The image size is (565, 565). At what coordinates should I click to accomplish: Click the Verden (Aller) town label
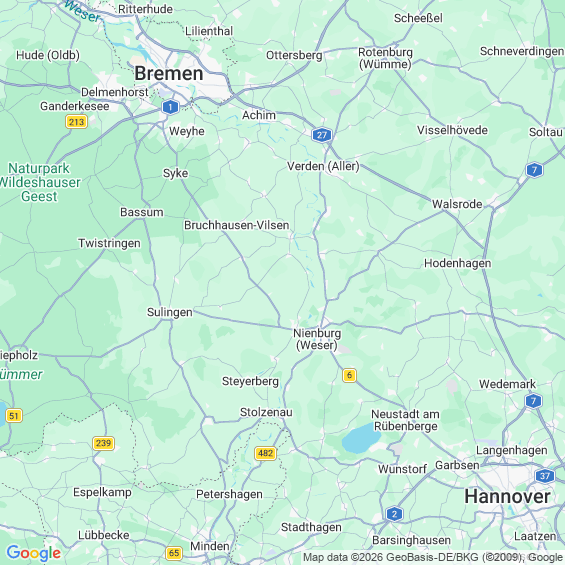(323, 166)
